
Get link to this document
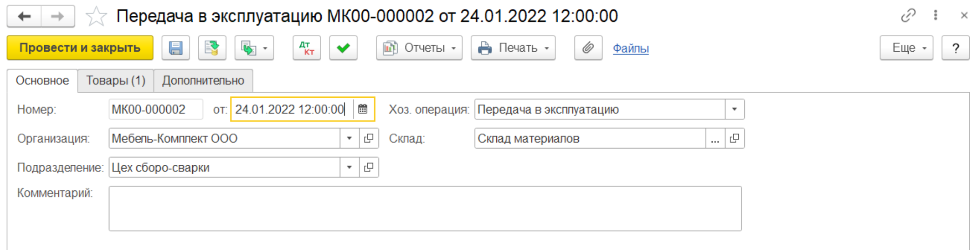tap(908, 16)
